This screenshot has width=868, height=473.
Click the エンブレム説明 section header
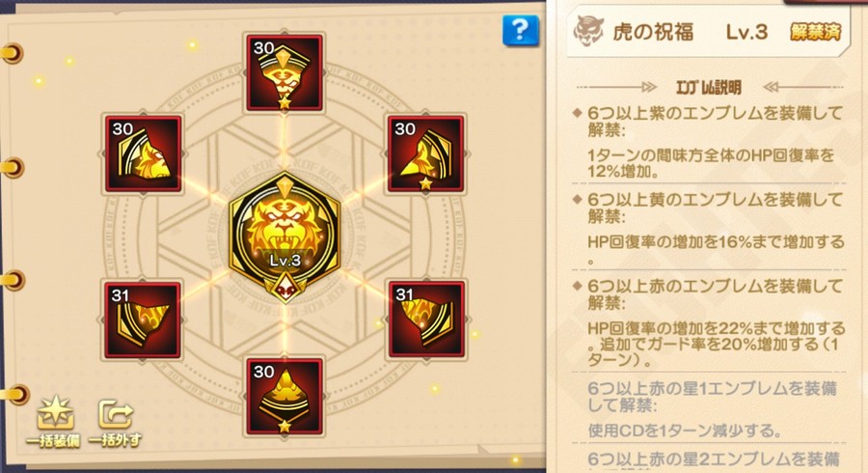coord(709,87)
